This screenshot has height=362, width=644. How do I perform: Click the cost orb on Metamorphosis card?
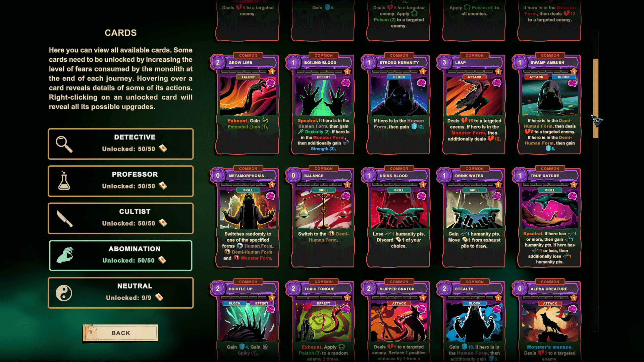pyautogui.click(x=218, y=175)
